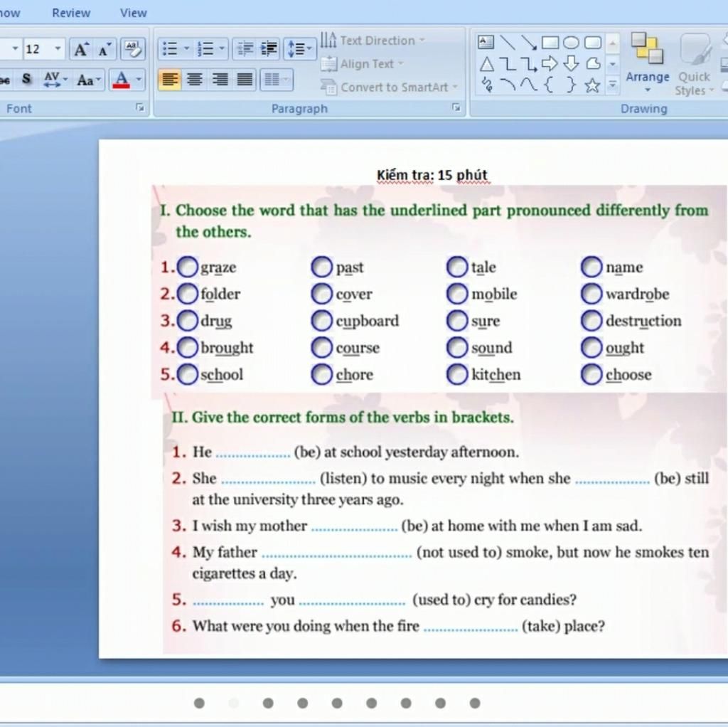Select the Right Brace shape
The width and height of the screenshot is (728, 727).
coord(571,85)
